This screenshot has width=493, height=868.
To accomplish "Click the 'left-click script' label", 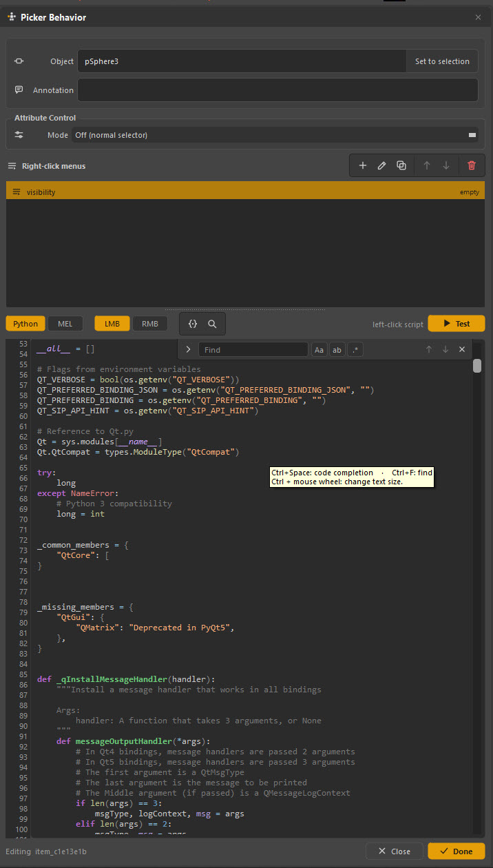I will (x=397, y=324).
